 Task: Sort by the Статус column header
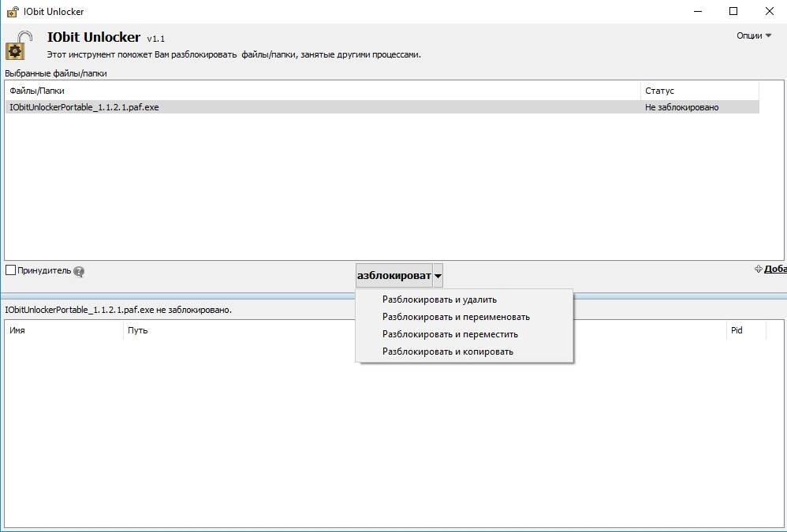tap(699, 91)
